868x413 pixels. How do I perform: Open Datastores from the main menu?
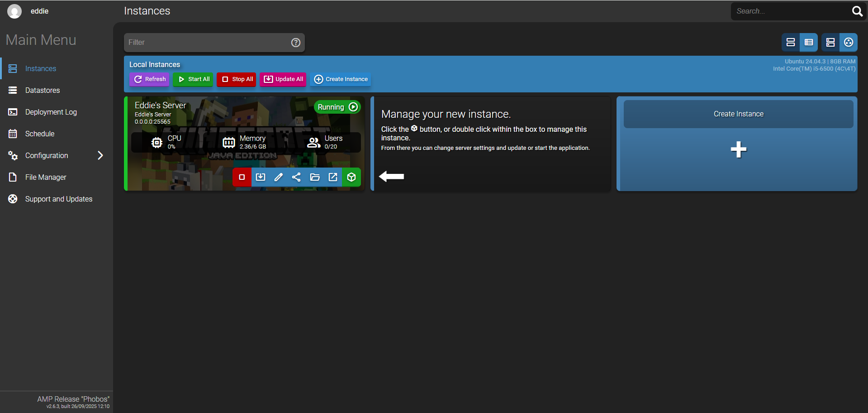[x=43, y=91]
